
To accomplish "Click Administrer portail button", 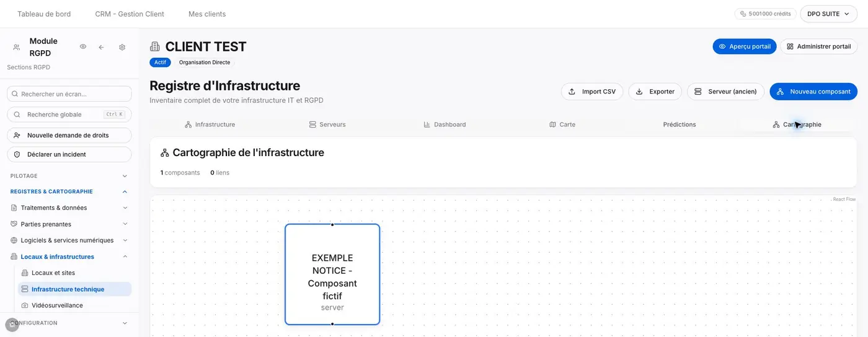I will 818,46.
